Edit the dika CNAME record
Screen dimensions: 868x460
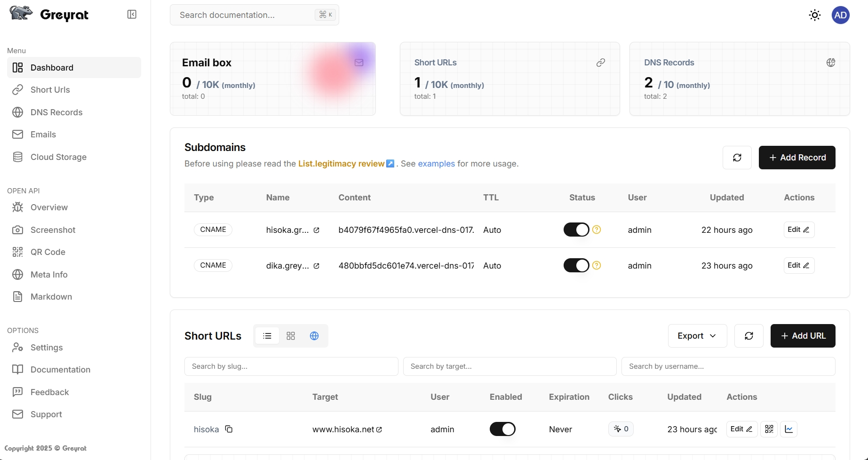tap(798, 265)
